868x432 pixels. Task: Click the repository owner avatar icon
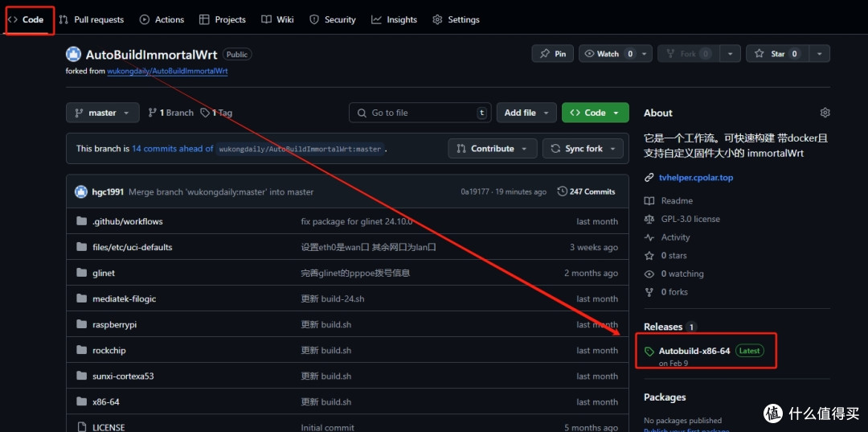coord(74,54)
